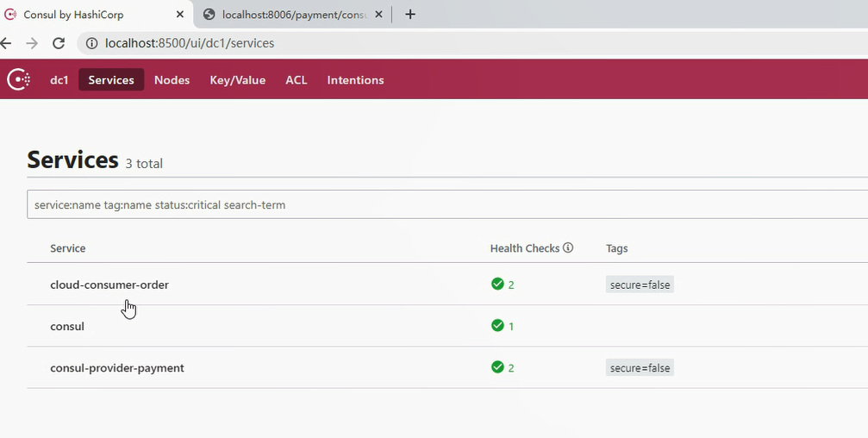Reload the page with the refresh icon

[x=59, y=43]
